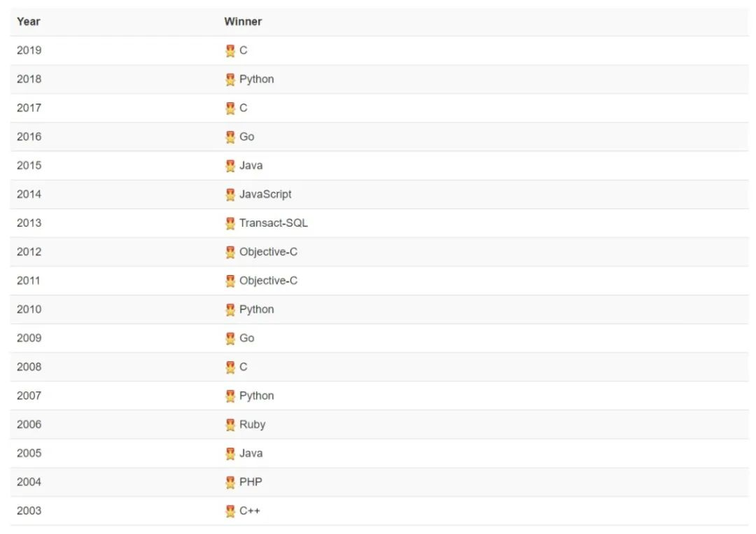
Task: Click the medal icon beside PHP
Action: (x=230, y=482)
